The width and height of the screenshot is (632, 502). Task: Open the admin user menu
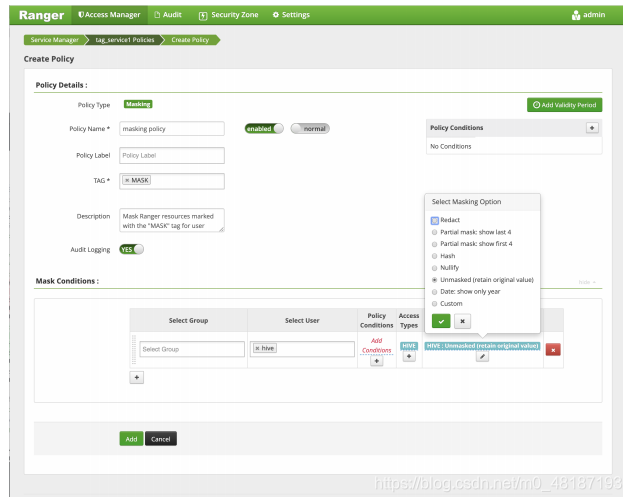(x=588, y=15)
